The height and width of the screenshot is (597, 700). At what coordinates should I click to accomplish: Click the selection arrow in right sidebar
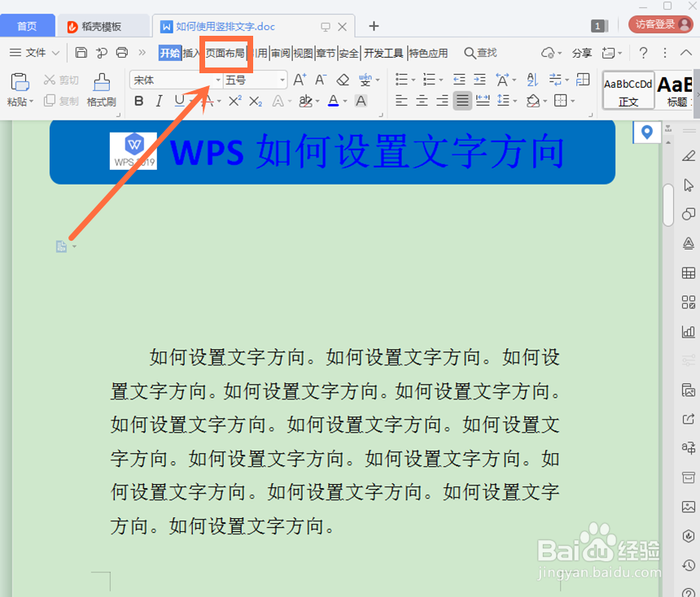click(x=689, y=185)
